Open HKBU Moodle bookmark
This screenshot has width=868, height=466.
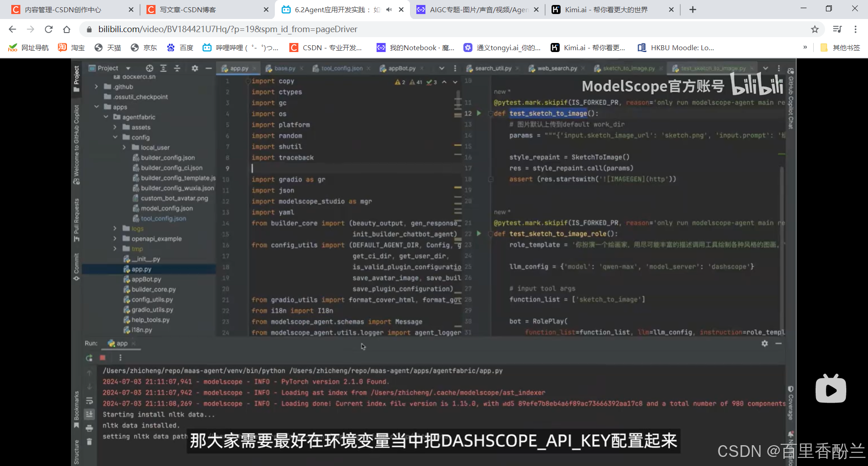(676, 48)
